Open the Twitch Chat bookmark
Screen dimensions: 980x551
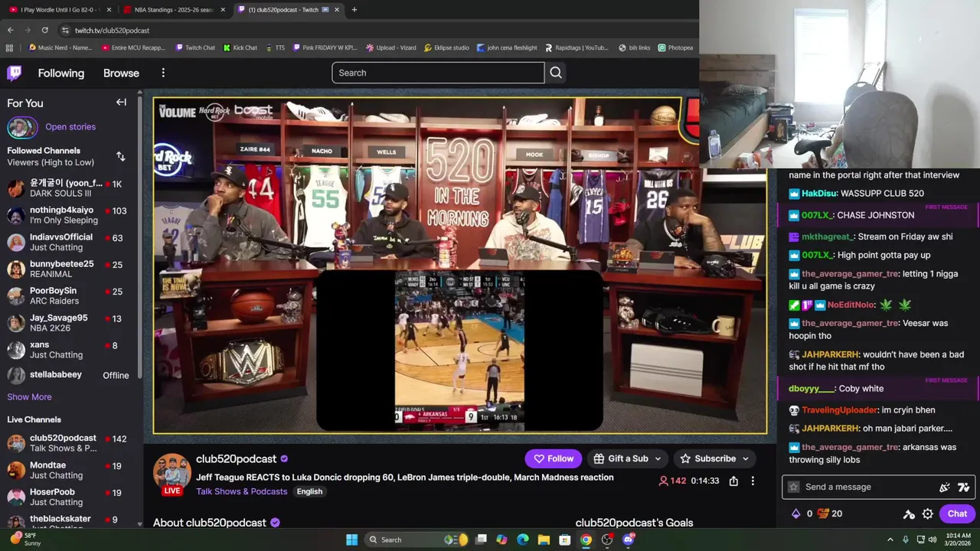click(195, 47)
